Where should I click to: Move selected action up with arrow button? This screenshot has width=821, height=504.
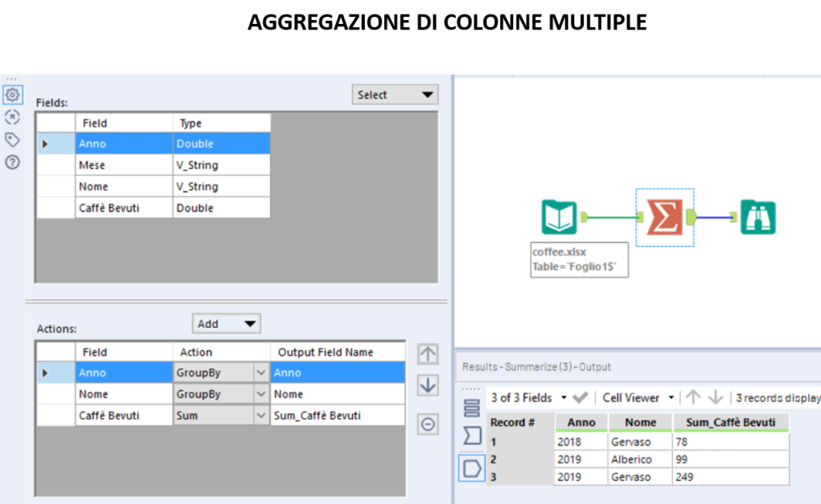pos(427,353)
